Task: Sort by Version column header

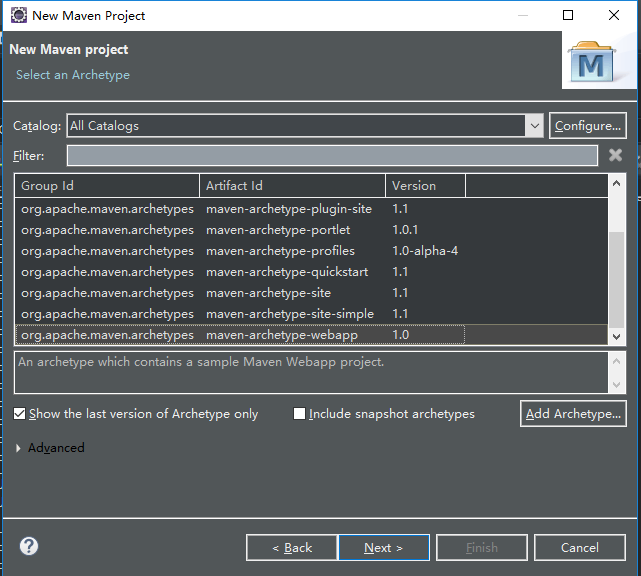Action: [x=425, y=186]
